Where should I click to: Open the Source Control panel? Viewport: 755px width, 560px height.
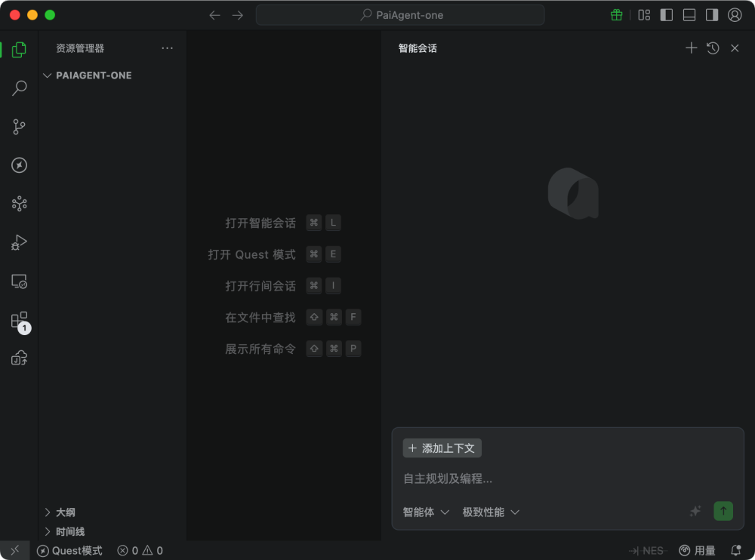(19, 127)
